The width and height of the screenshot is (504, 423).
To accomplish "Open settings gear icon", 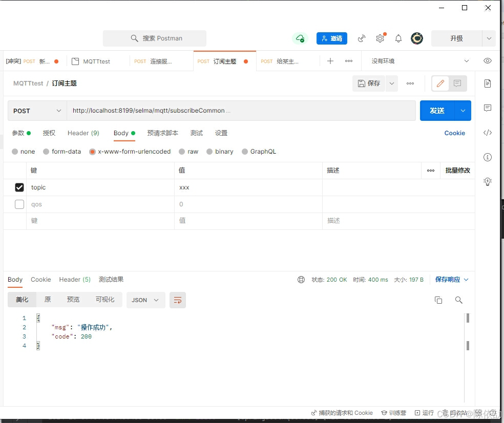I will [x=380, y=38].
